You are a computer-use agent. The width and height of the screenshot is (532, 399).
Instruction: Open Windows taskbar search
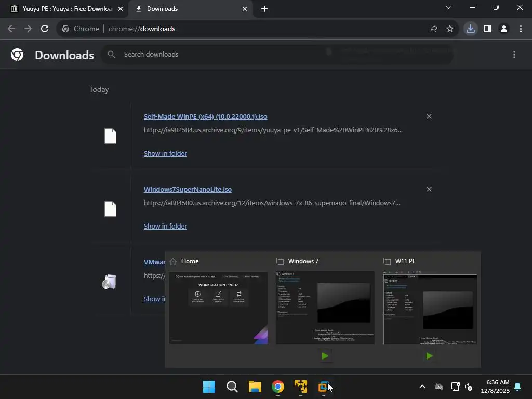[232, 387]
